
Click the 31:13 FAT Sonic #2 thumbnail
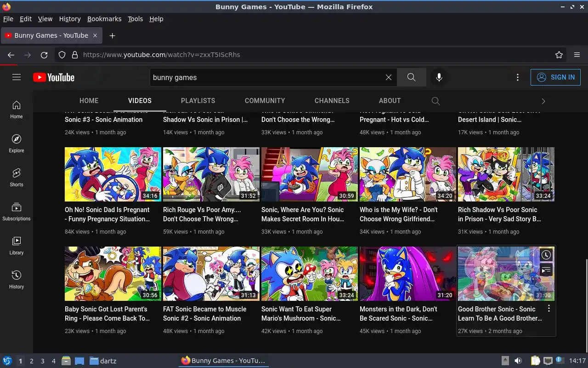(211, 274)
